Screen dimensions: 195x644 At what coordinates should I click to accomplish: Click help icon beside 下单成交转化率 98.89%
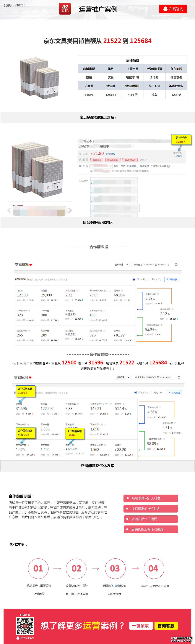pos(164,439)
